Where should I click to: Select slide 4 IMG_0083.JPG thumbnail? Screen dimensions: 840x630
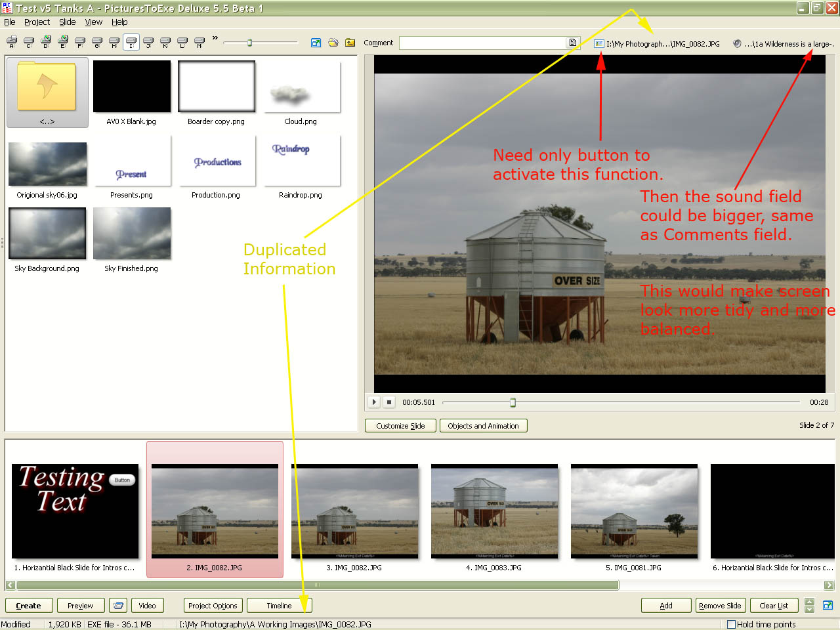coord(494,512)
